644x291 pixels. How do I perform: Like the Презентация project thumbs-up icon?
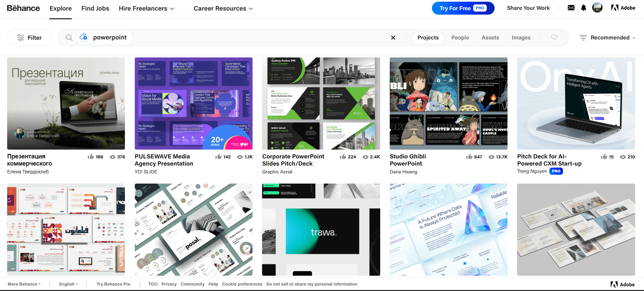(x=91, y=156)
